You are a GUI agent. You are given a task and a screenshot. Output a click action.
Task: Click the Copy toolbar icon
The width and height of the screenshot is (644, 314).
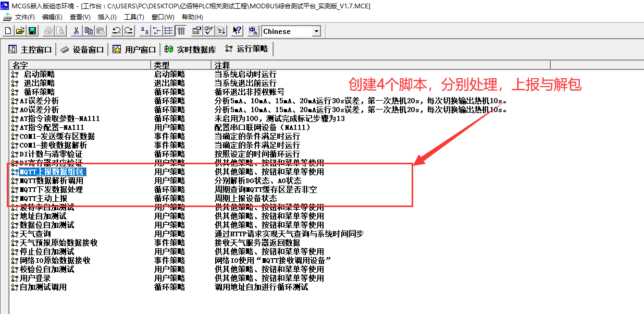(89, 31)
